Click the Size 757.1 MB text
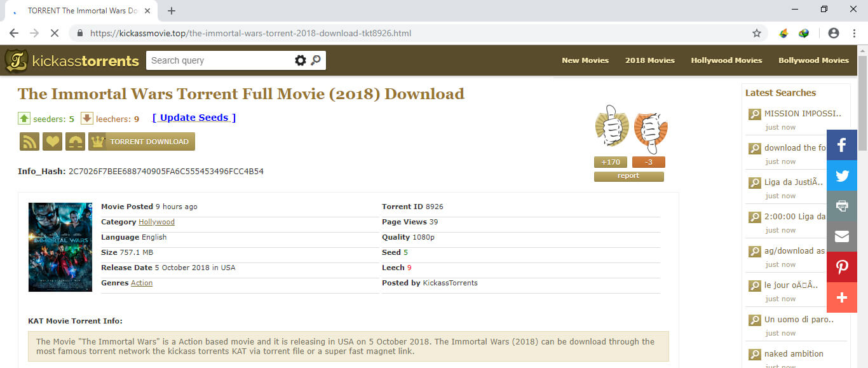 click(x=127, y=252)
